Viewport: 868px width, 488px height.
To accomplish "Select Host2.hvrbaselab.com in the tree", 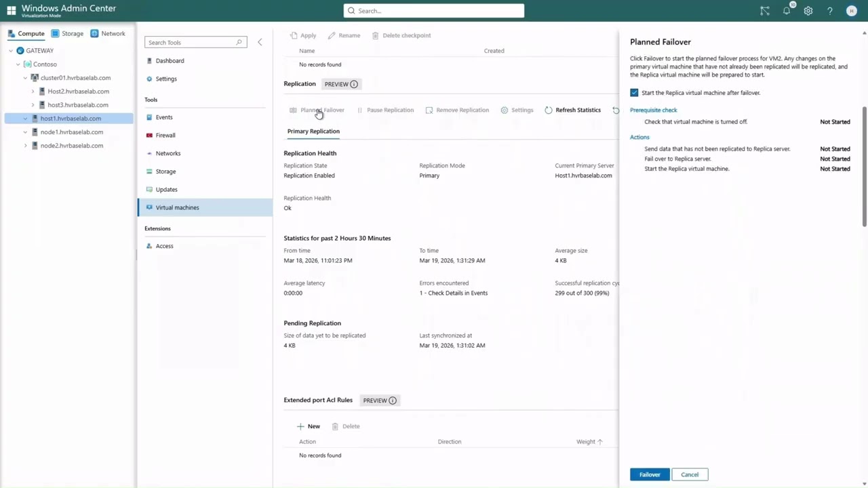I will (79, 91).
